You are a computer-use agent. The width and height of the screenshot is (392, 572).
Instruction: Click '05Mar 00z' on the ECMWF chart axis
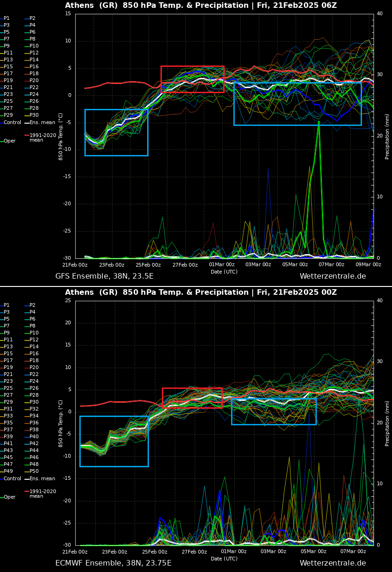[314, 552]
